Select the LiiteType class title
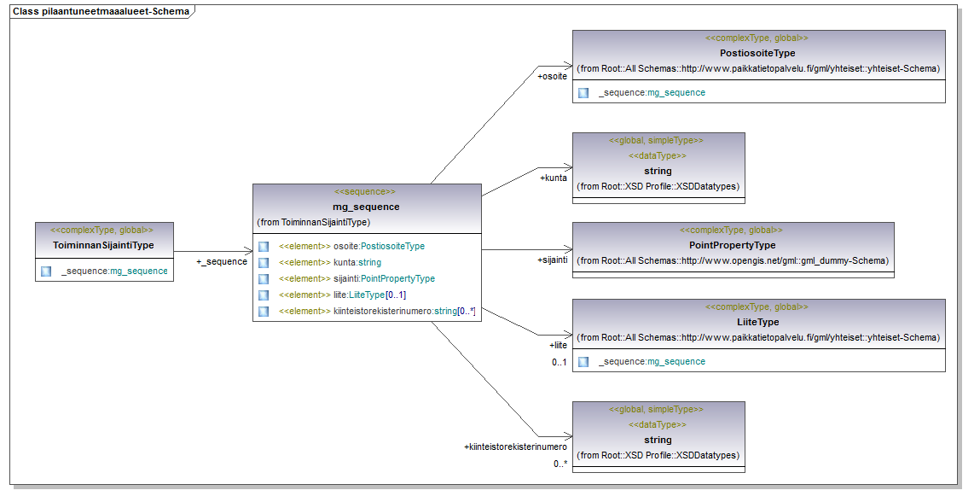The width and height of the screenshot is (980, 502). coord(757,322)
